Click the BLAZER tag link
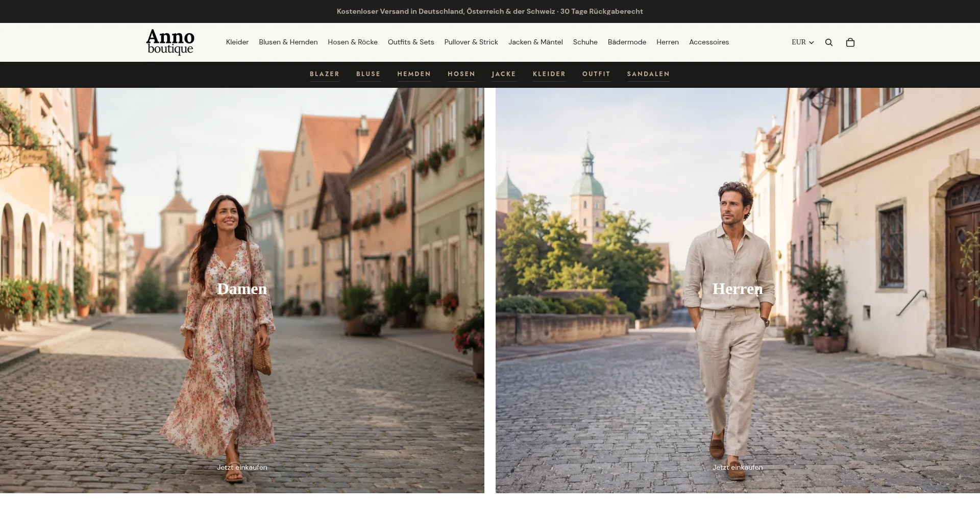The image size is (980, 507). pos(325,74)
